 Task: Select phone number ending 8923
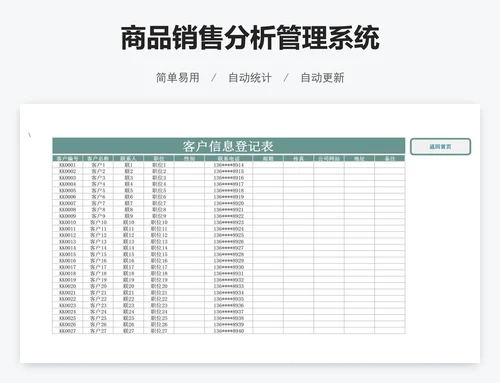coord(229,222)
